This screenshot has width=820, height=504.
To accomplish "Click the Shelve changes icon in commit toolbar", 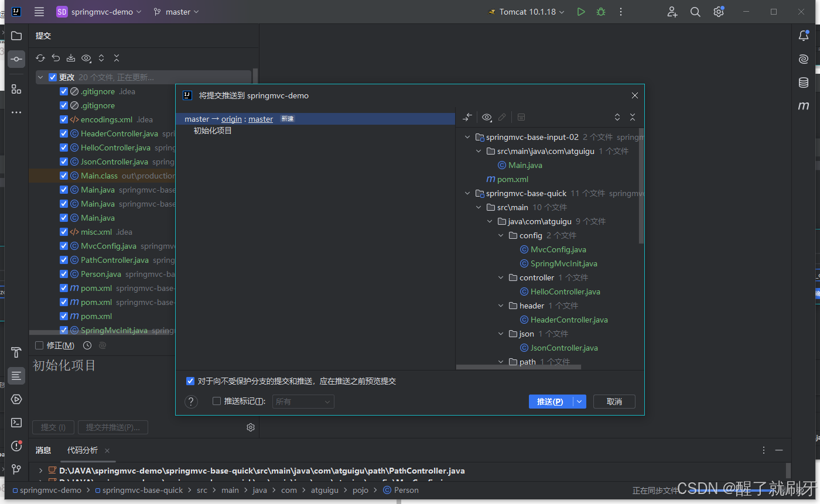I will [71, 58].
